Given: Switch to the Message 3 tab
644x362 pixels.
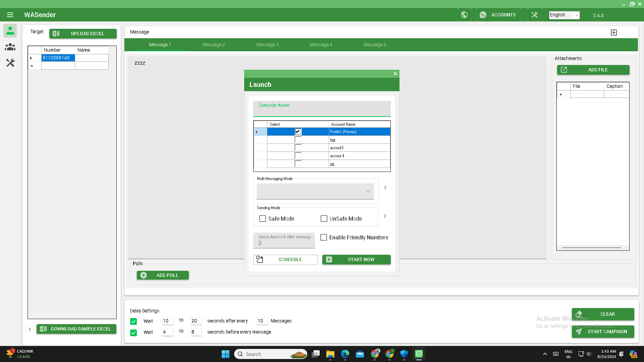Looking at the screenshot, I should [x=267, y=45].
